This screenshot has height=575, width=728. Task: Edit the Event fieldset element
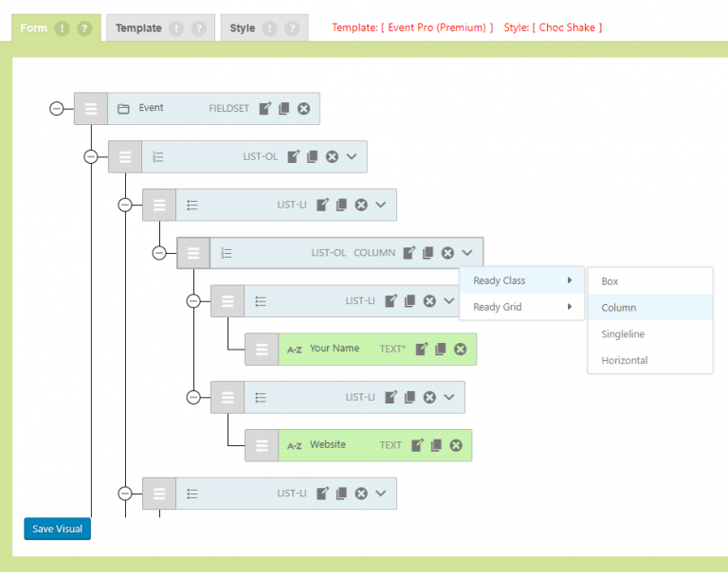265,109
